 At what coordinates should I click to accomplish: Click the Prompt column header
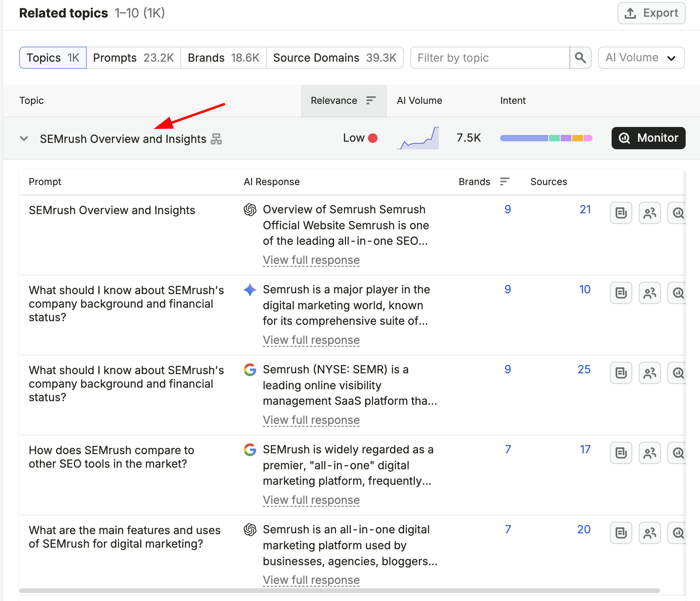tap(45, 182)
